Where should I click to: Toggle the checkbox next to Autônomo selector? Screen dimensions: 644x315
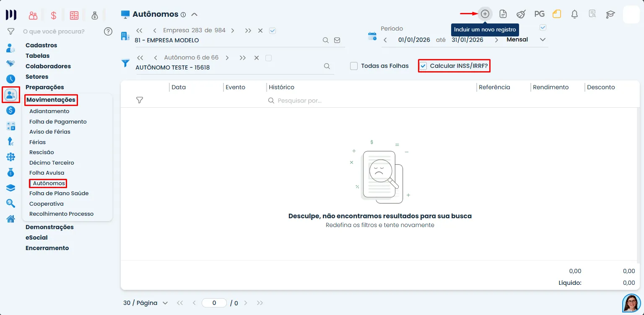(269, 58)
